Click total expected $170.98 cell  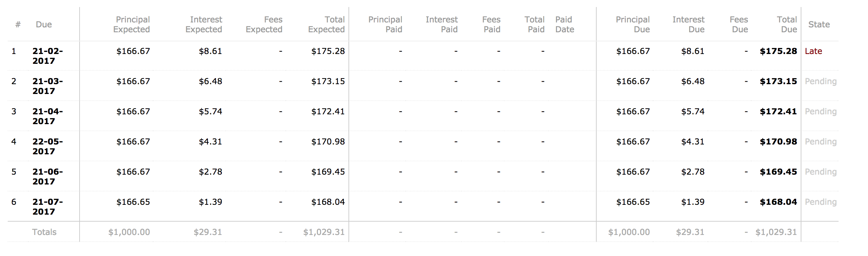[328, 142]
